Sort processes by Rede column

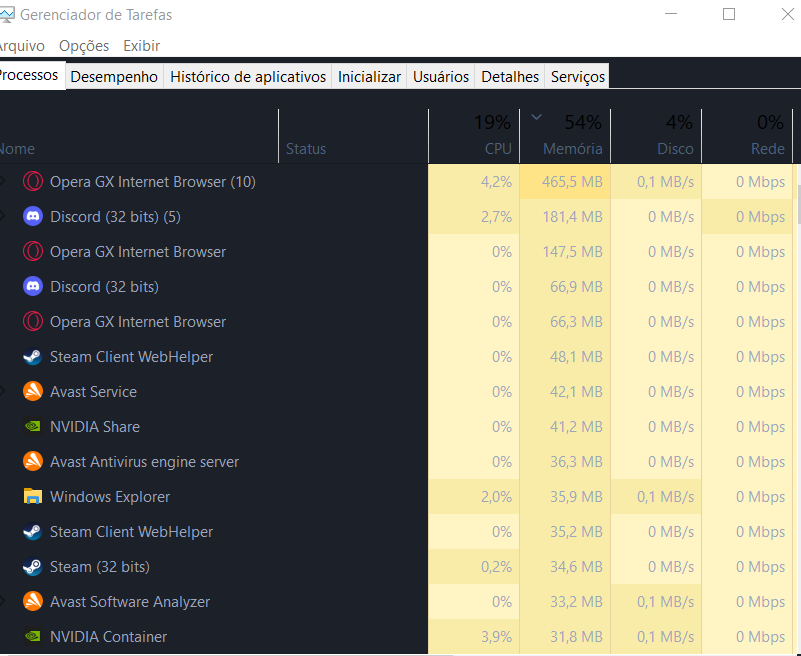tap(747, 136)
